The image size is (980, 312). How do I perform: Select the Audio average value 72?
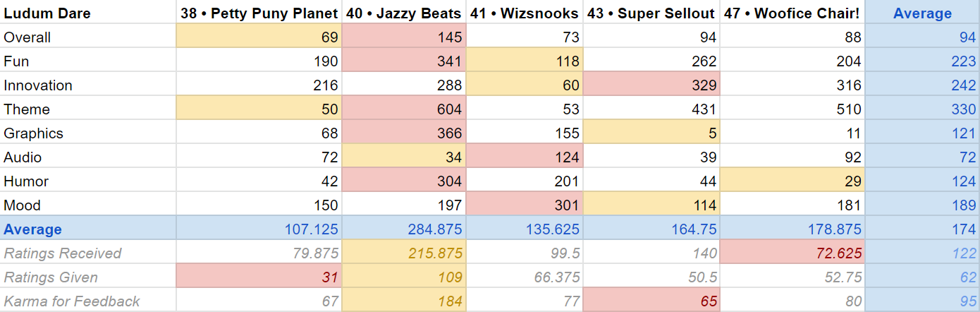point(922,157)
